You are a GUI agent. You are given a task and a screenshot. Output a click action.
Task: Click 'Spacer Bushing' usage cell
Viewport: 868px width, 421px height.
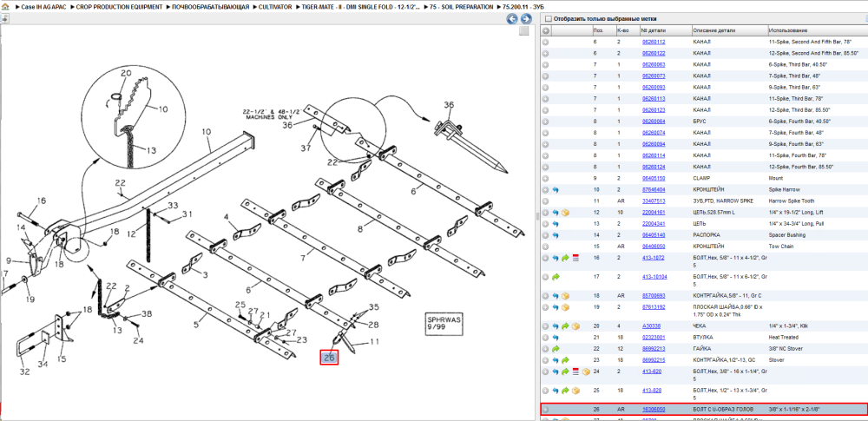[x=786, y=235]
